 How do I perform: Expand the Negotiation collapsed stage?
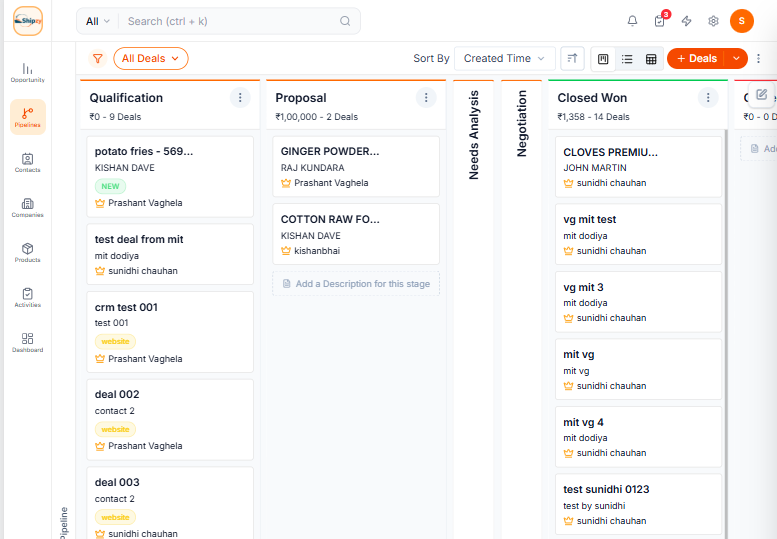click(522, 123)
